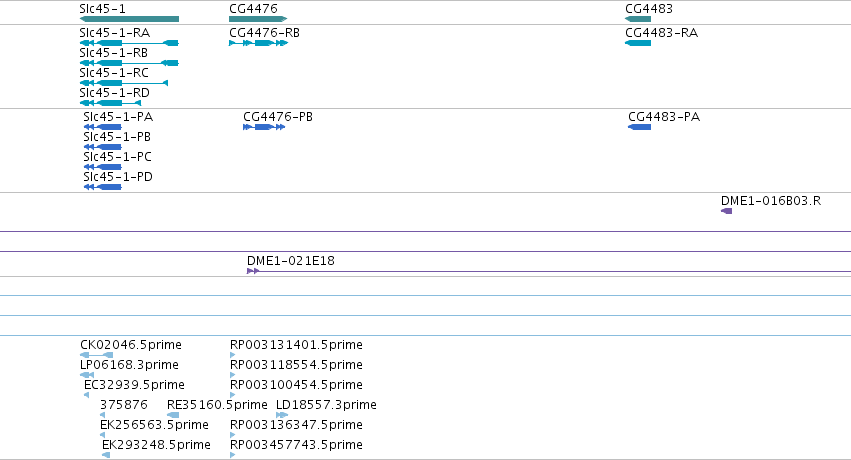The height and width of the screenshot is (460, 851).
Task: Select the CG4483-RA transcript glyph
Action: 638,43
